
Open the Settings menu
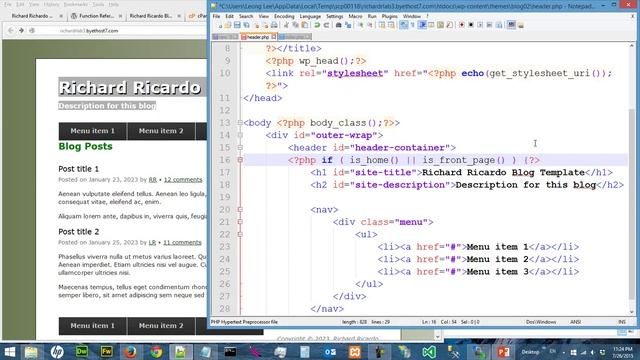pyautogui.click(x=335, y=16)
